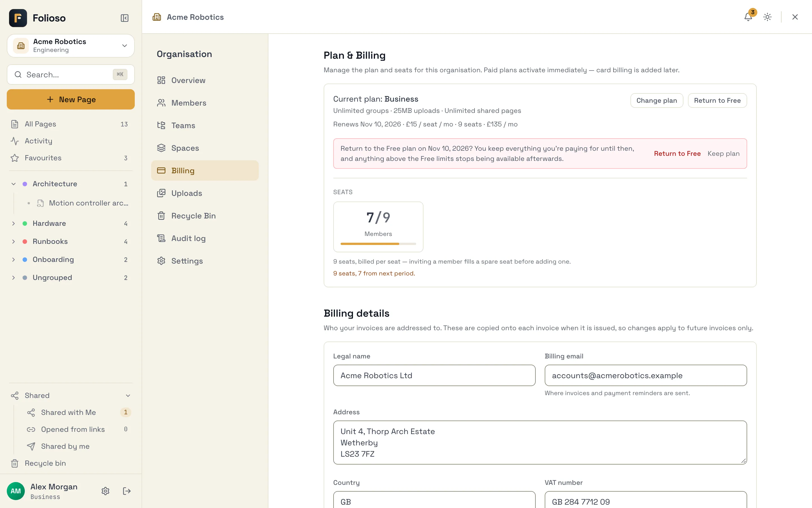This screenshot has width=812, height=508.
Task: Collapse the sidebar with the panel icon
Action: [125, 18]
